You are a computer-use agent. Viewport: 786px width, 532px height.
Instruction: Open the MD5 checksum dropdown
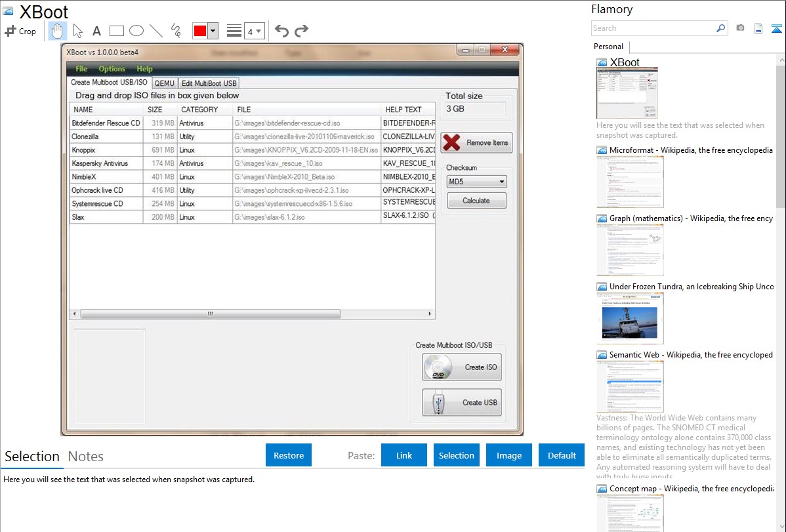(x=476, y=182)
